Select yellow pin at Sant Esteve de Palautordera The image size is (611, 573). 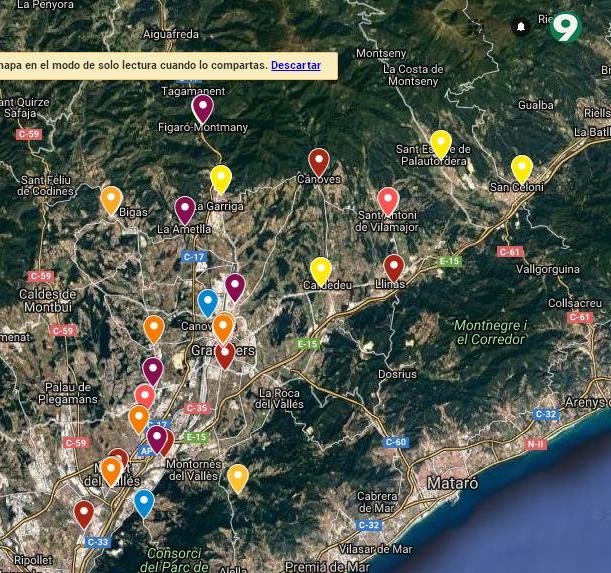pos(440,143)
